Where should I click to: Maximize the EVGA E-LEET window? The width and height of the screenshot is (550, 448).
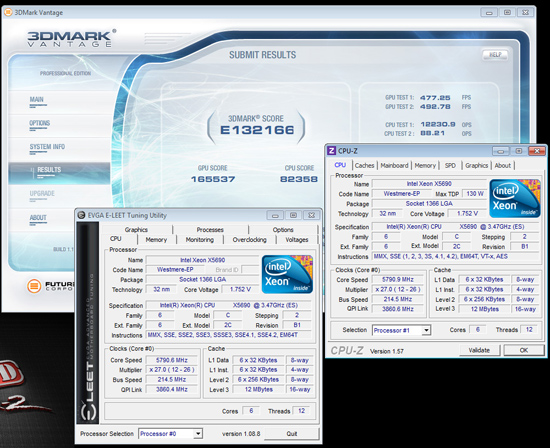click(x=293, y=215)
